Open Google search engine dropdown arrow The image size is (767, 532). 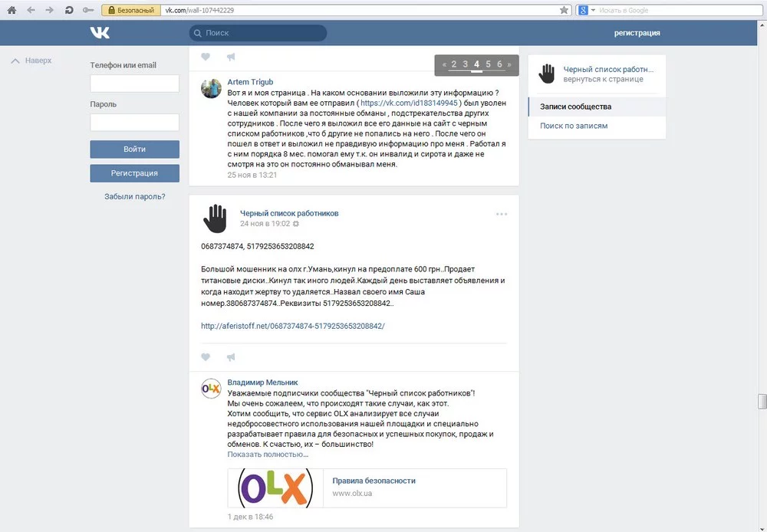[x=594, y=10]
